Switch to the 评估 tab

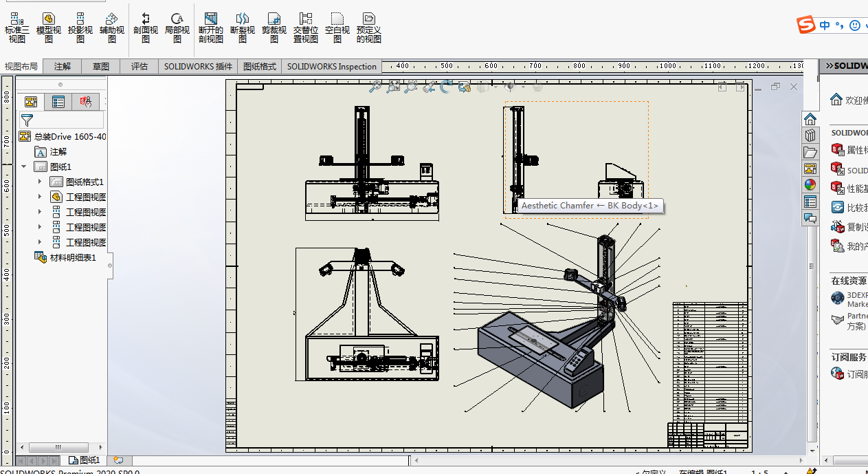coord(140,67)
